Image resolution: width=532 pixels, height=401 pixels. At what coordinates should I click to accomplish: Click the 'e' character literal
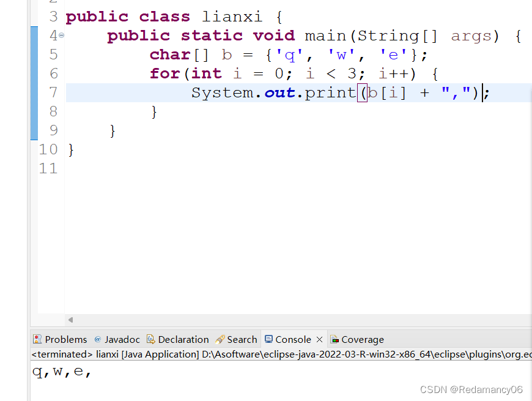[x=393, y=54]
